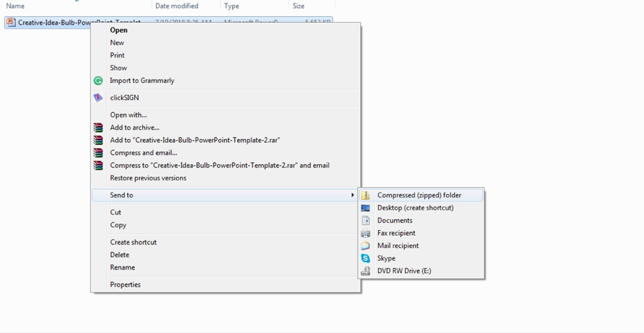This screenshot has height=333, width=644.
Task: Sort files by Date modified header
Action: 175,5
